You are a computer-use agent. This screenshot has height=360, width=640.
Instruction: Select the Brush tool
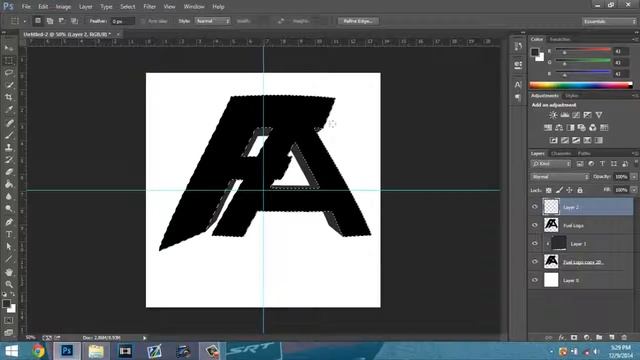coord(9,135)
